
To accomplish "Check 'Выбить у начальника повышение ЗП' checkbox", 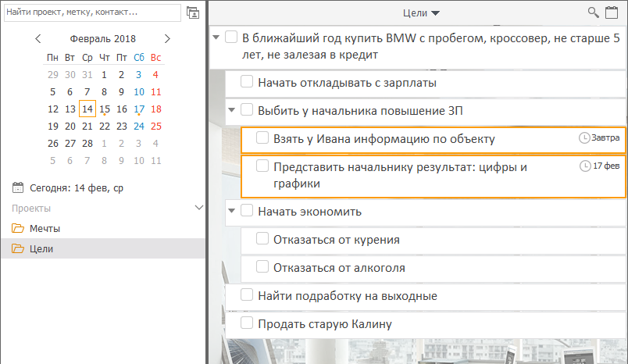I will point(247,109).
